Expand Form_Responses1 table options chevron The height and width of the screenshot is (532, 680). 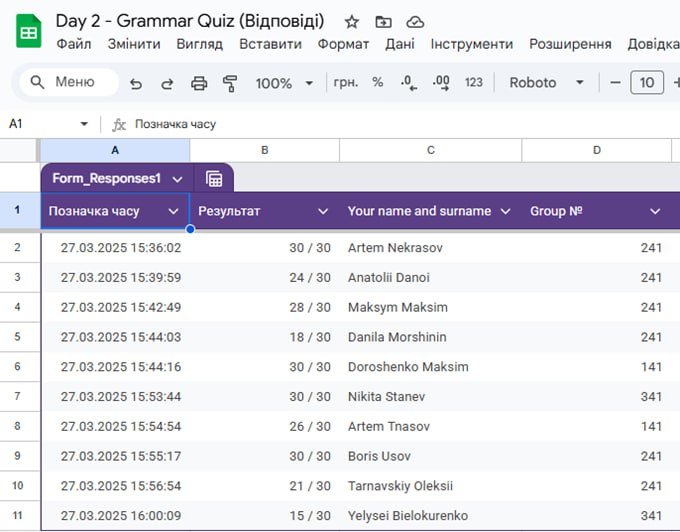[177, 179]
